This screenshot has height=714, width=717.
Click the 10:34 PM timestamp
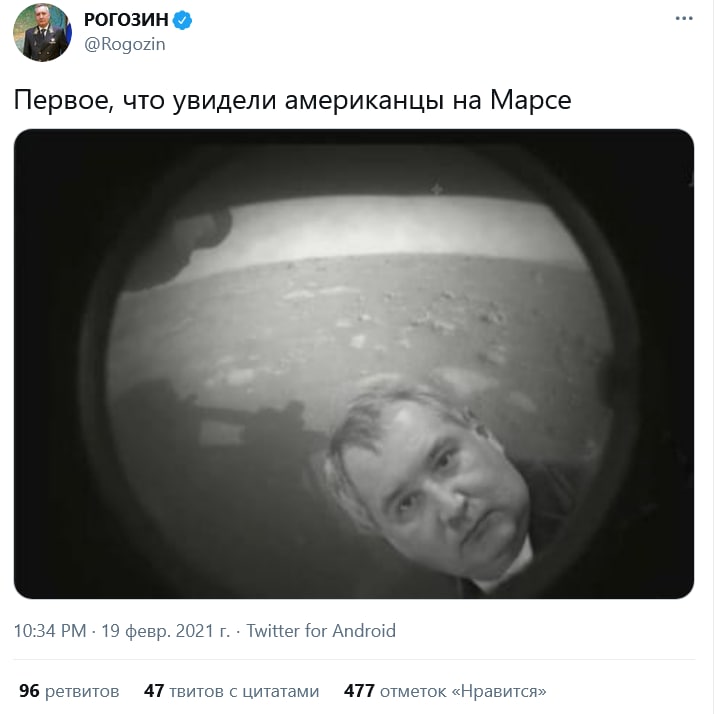50,631
